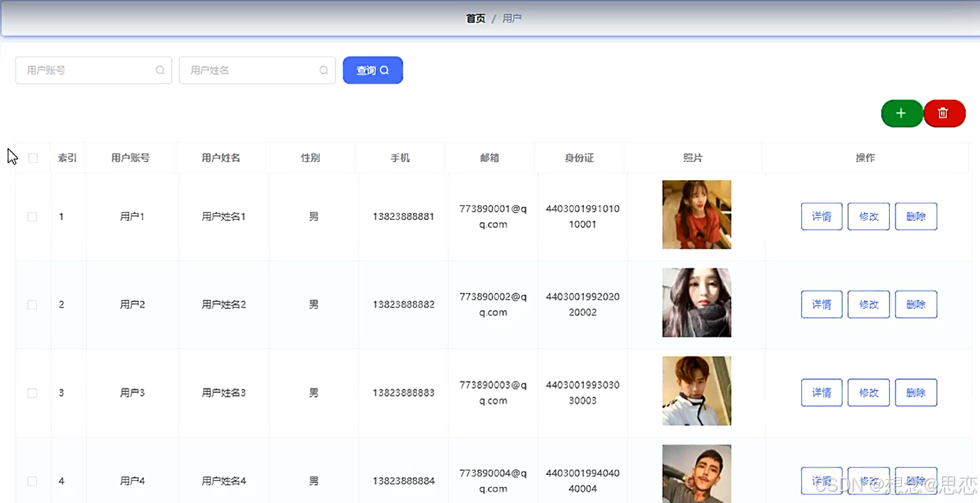Click the 性别 column header

[310, 158]
